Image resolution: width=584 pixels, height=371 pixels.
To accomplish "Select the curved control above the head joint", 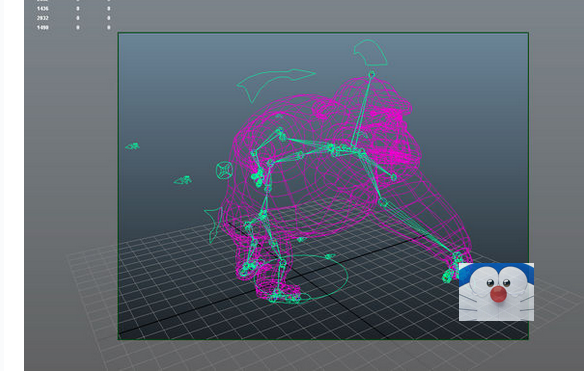I will point(370,53).
